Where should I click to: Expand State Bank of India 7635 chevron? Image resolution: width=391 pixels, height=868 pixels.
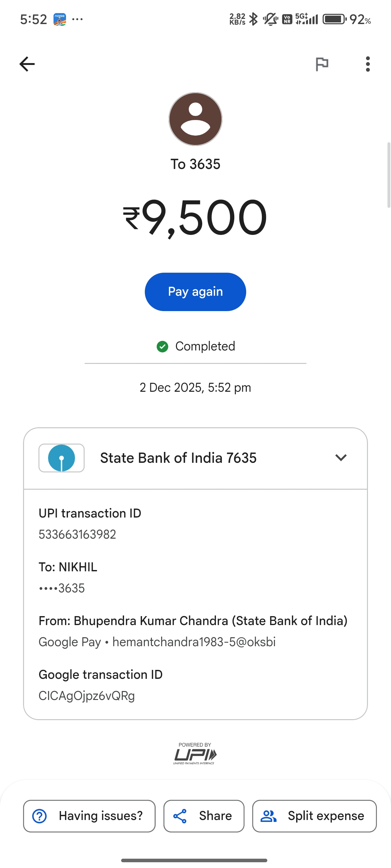pos(341,458)
